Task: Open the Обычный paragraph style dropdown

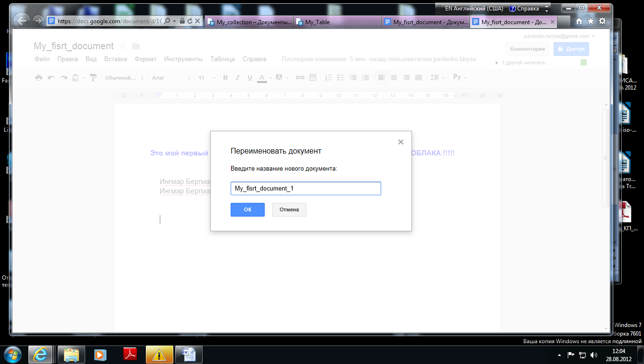Action: 124,78
